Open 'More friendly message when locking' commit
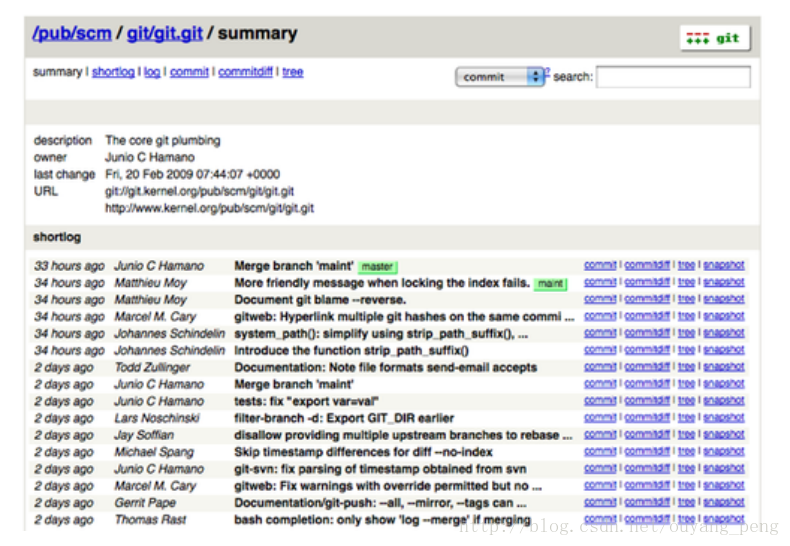This screenshot has width=790, height=546. (382, 283)
